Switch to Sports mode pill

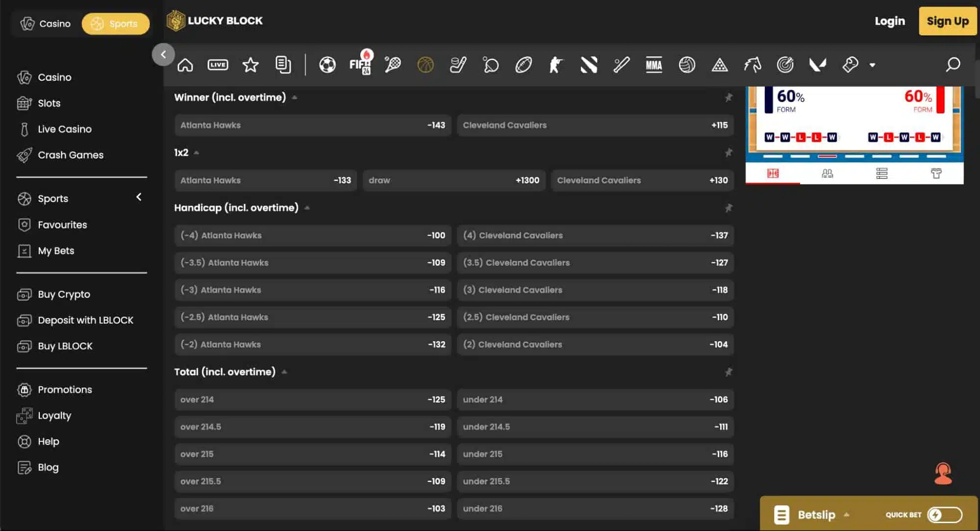click(116, 24)
